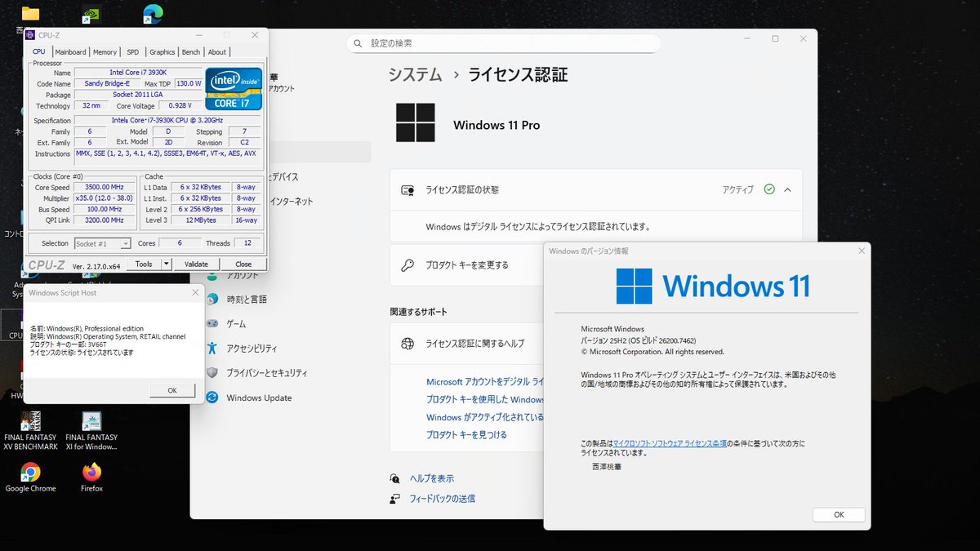
Task: Open the folder icon on the desktop
Action: (30, 14)
